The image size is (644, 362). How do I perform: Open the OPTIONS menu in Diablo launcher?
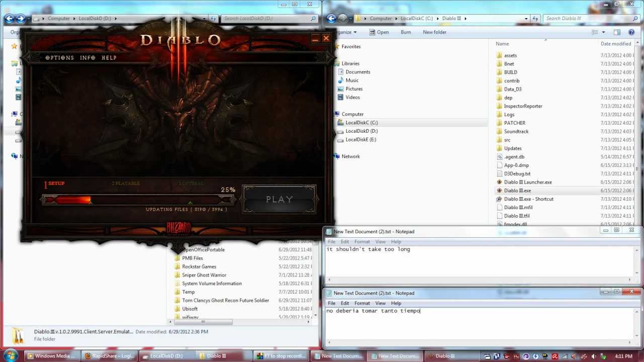tap(59, 58)
